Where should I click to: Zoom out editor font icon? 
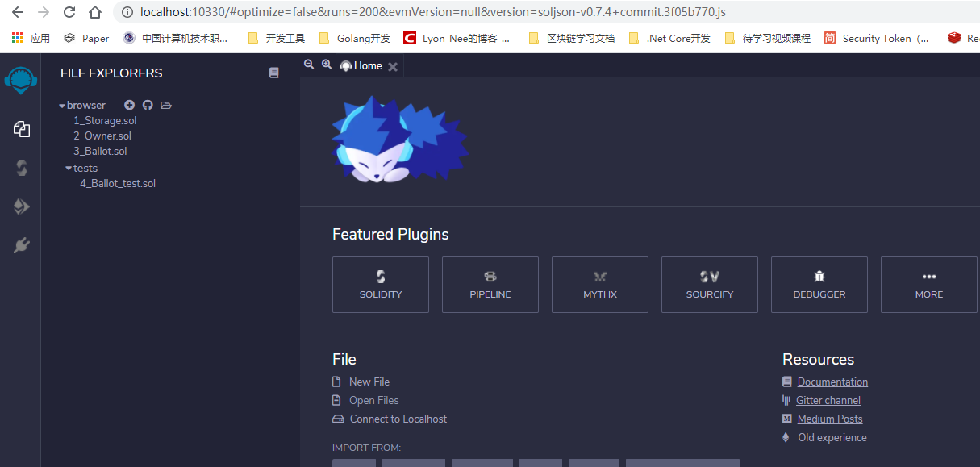[309, 65]
